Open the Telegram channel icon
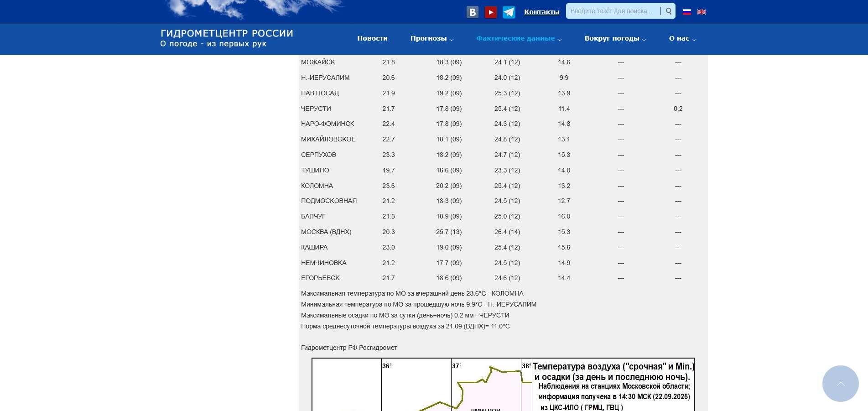The height and width of the screenshot is (411, 868). (x=509, y=12)
